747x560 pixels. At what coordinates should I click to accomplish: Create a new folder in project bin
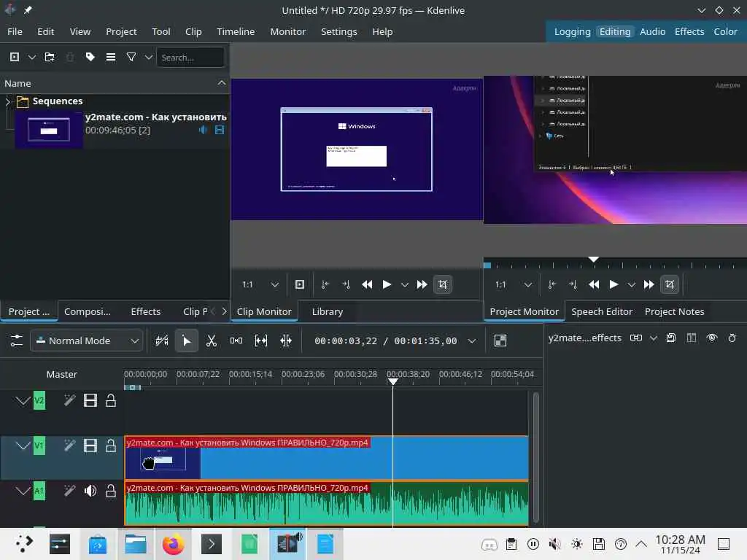click(x=50, y=57)
